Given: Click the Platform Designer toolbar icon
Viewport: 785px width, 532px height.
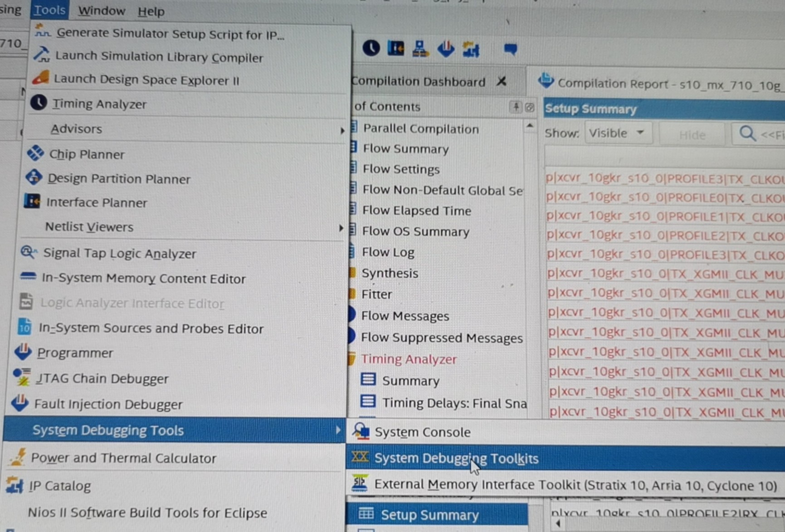Looking at the screenshot, I should tap(420, 48).
